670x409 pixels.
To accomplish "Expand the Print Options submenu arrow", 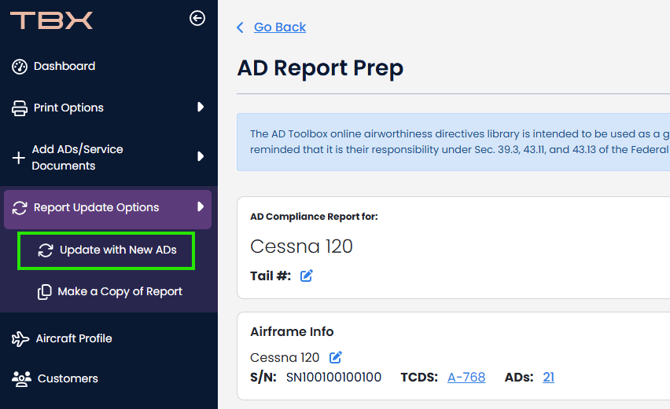I will (201, 107).
